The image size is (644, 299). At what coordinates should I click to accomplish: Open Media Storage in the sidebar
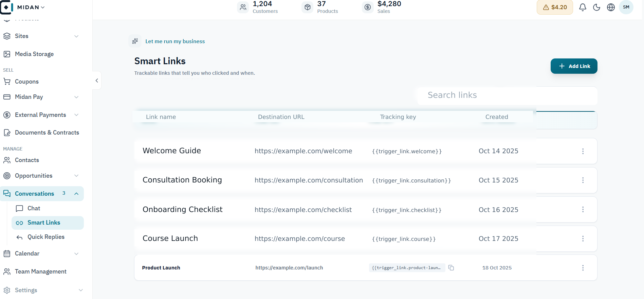(x=34, y=54)
